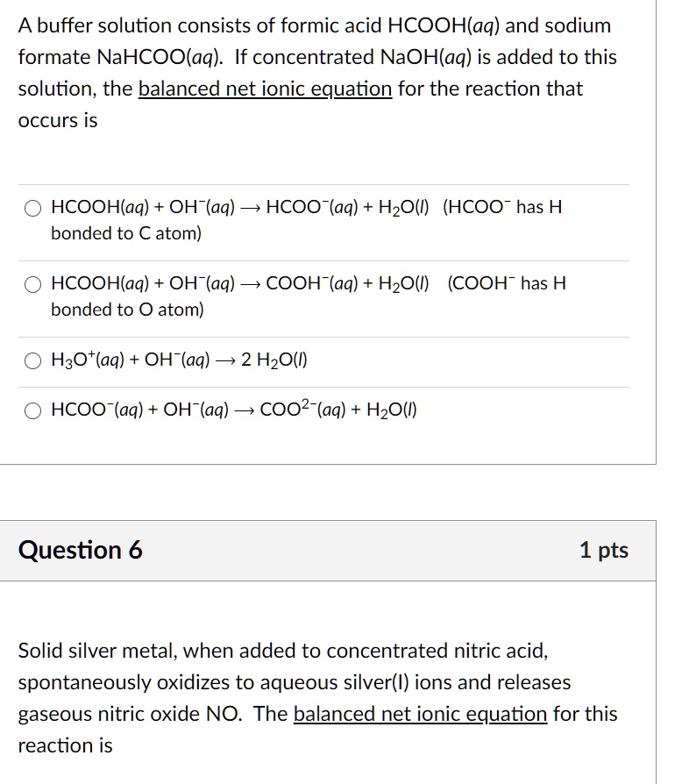Pick the COO²⁻ answer choice
The height and width of the screenshot is (784, 689).
33,410
